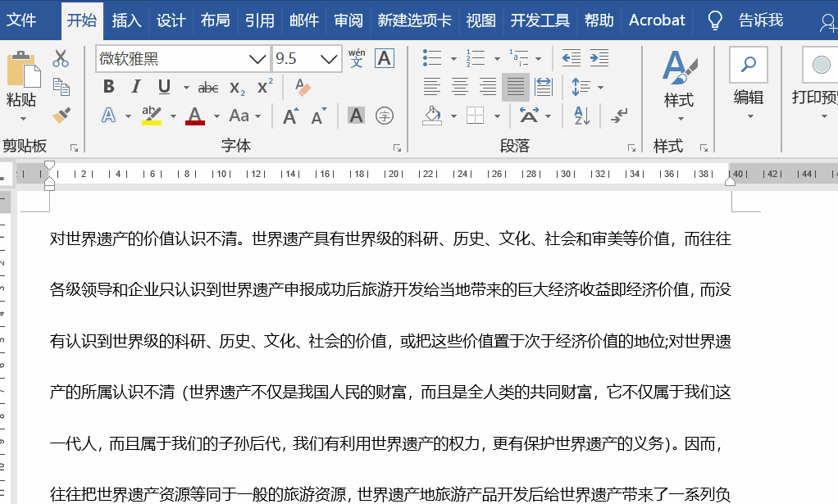Toggle strikethrough abc formatting
Screen dimensions: 838x504
click(x=208, y=88)
